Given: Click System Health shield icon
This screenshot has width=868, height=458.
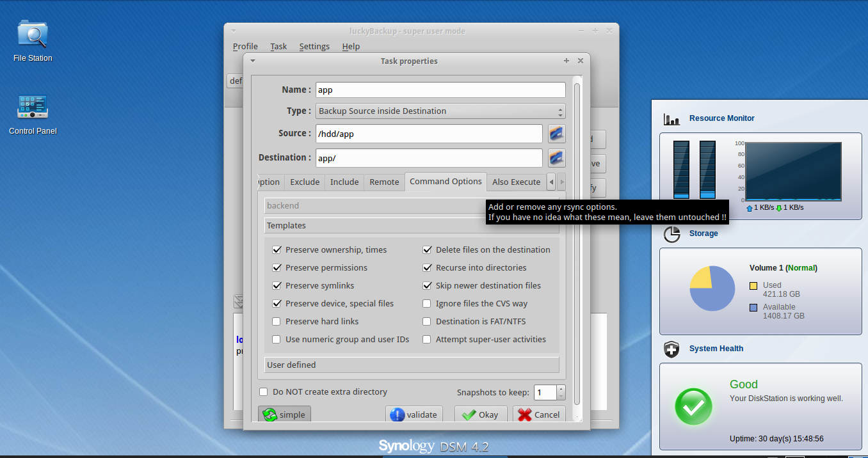Looking at the screenshot, I should click(671, 349).
